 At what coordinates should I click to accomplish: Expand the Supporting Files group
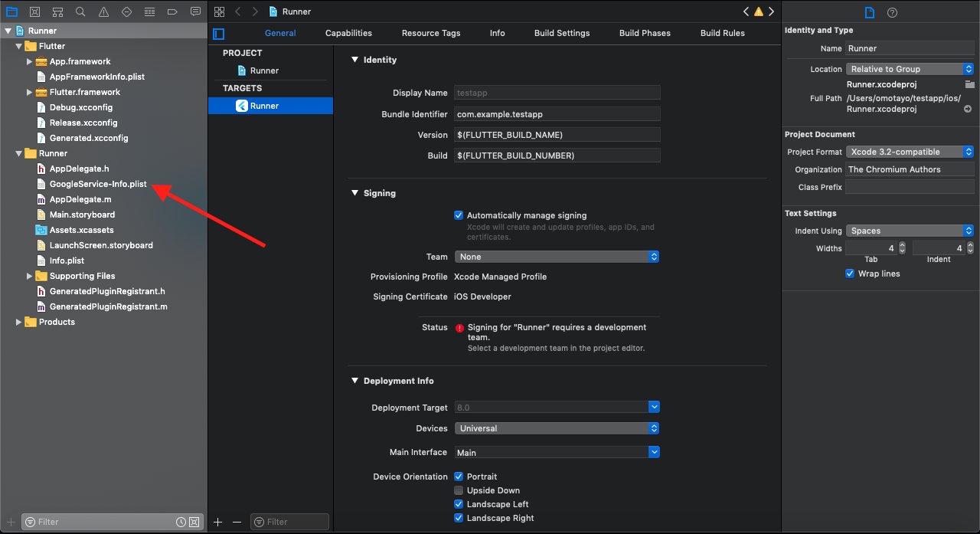30,276
